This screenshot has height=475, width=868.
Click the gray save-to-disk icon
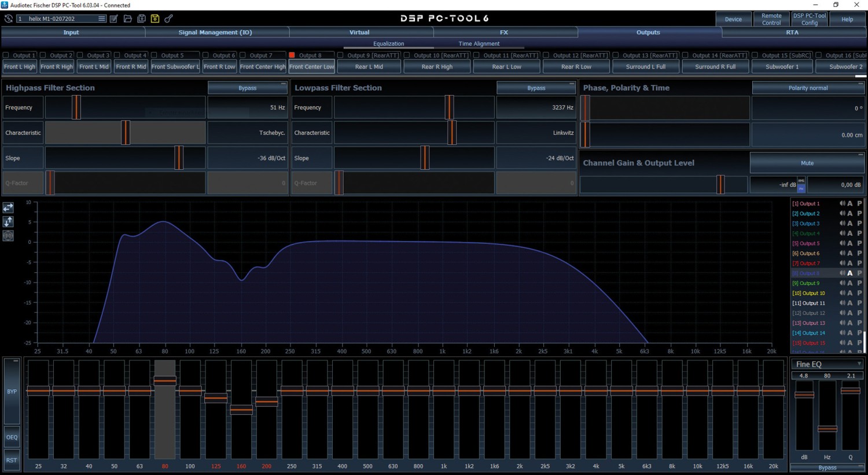click(141, 19)
